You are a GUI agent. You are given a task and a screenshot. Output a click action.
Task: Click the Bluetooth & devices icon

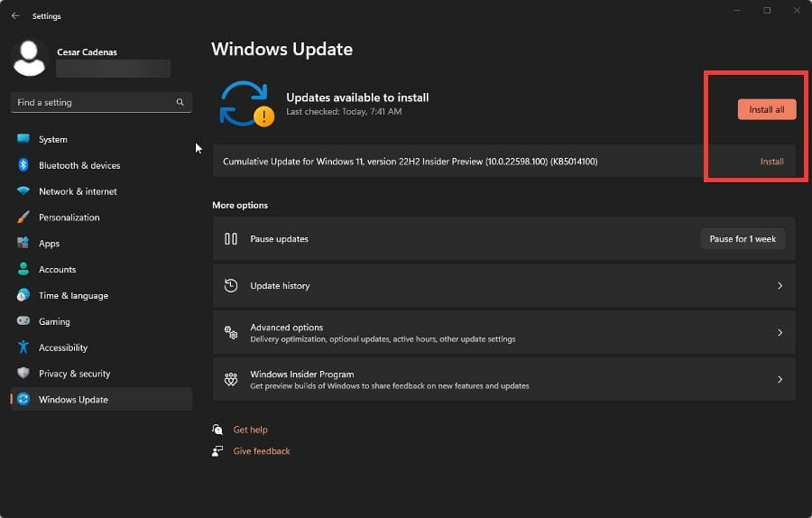[23, 165]
